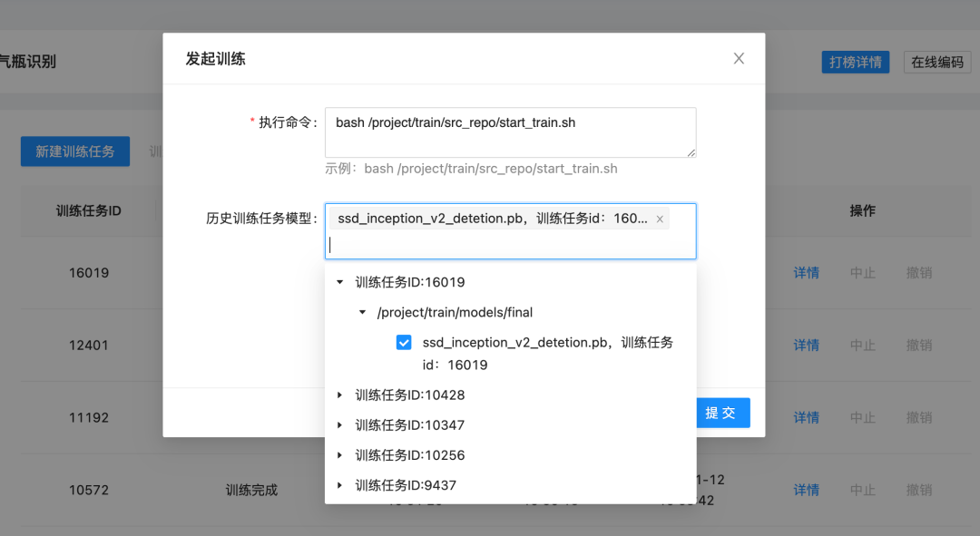Open 详情 link for task 16019
The image size is (980, 536).
pyautogui.click(x=807, y=272)
